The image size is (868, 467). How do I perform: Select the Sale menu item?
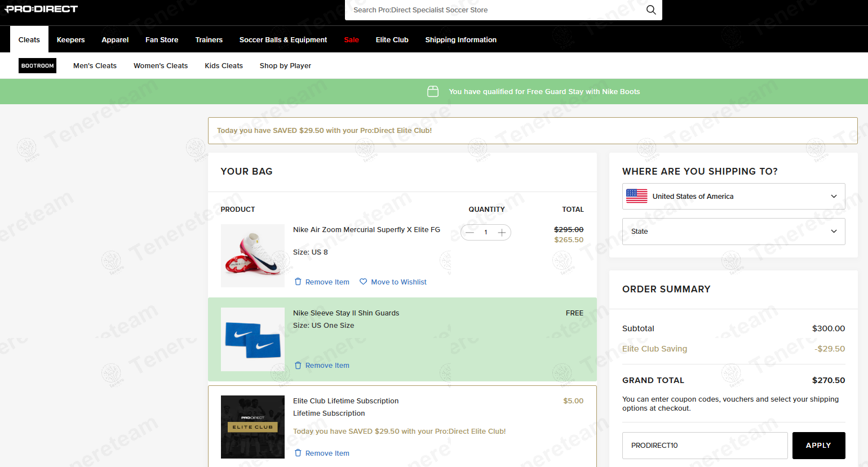pyautogui.click(x=351, y=40)
